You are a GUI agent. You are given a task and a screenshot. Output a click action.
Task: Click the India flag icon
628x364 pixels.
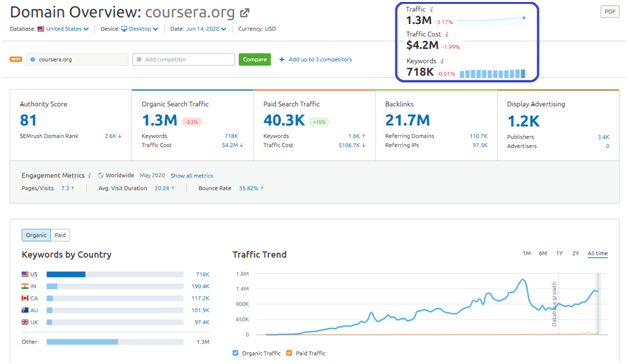coord(25,286)
